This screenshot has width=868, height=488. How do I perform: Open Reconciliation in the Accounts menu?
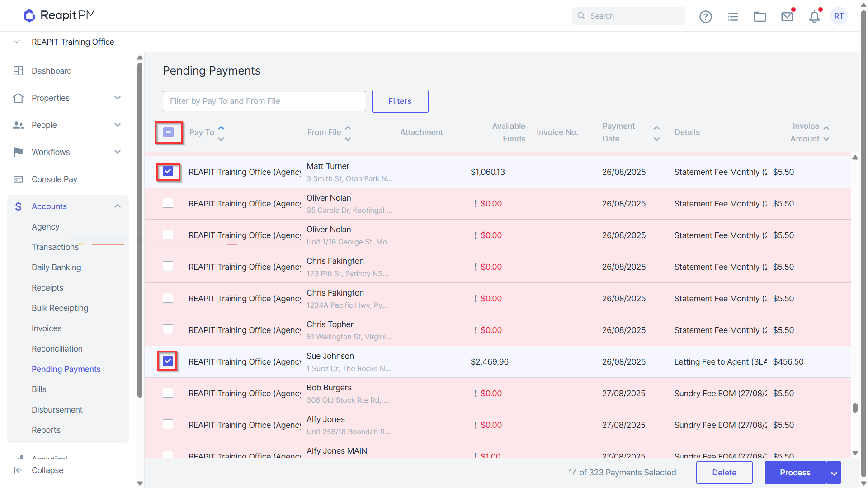tap(57, 348)
